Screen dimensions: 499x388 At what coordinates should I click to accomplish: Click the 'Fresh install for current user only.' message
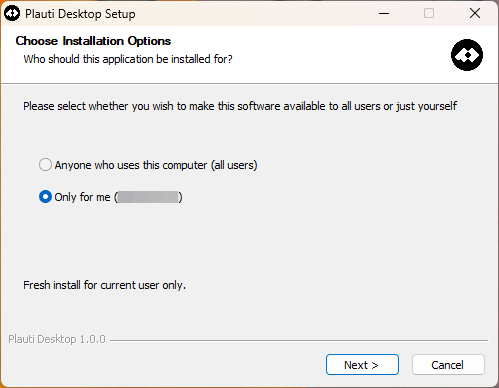[x=104, y=285]
